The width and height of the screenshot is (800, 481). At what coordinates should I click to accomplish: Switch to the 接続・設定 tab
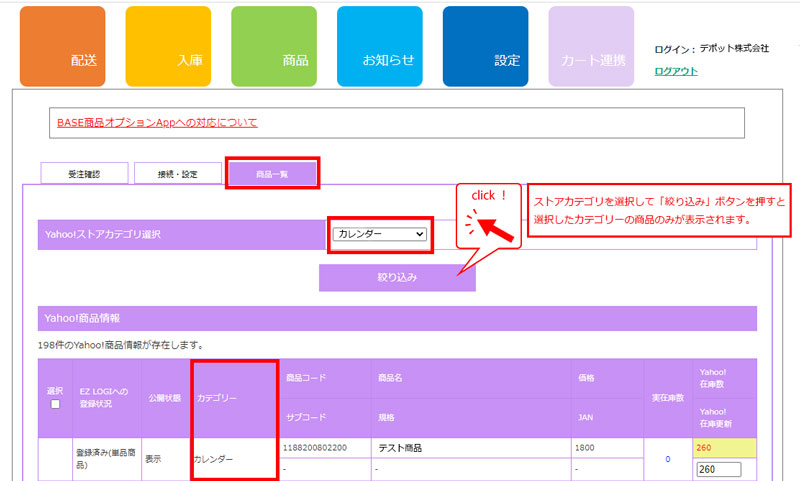click(x=177, y=174)
